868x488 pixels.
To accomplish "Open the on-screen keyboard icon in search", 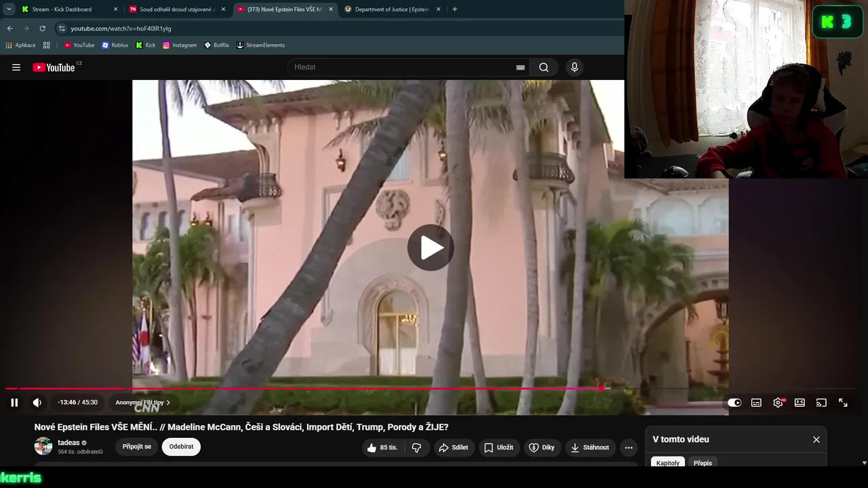I will tap(520, 67).
